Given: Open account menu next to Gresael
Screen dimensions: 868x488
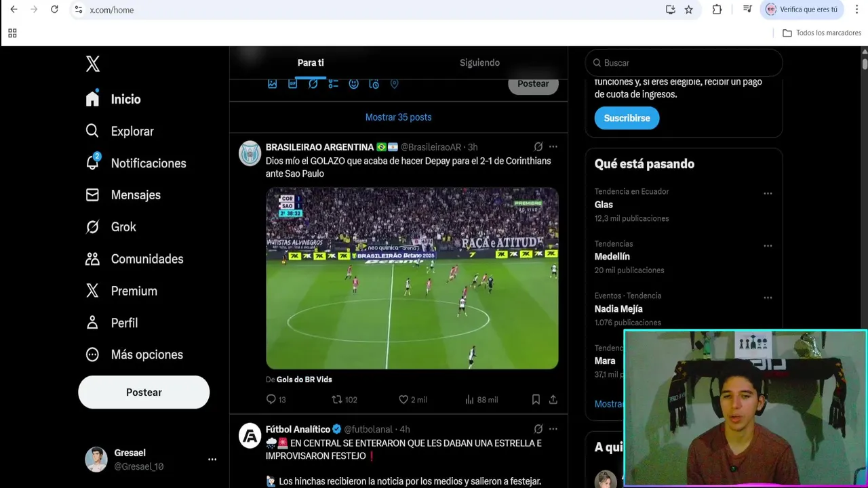Looking at the screenshot, I should pyautogui.click(x=212, y=460).
